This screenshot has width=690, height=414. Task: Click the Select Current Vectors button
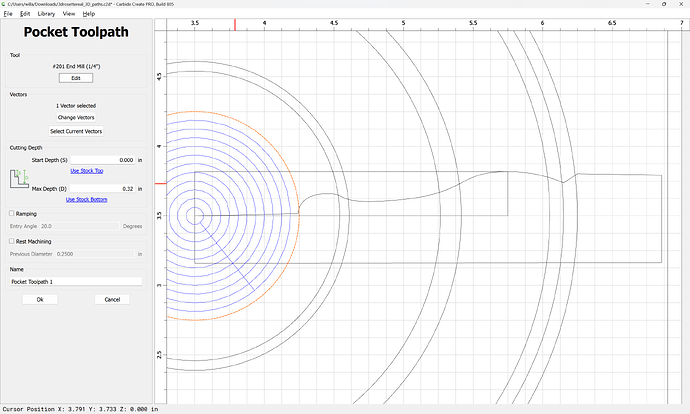76,131
